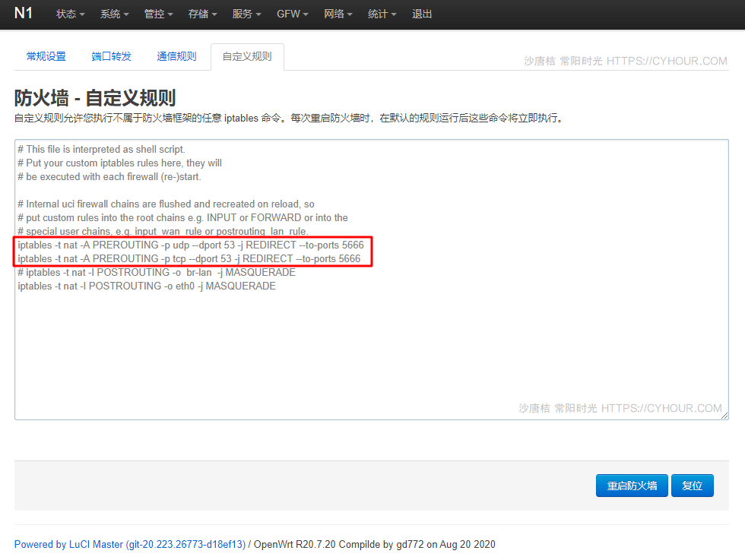745x560 pixels.
Task: Click the udp PREROUTING redirect rule line
Action: [191, 245]
